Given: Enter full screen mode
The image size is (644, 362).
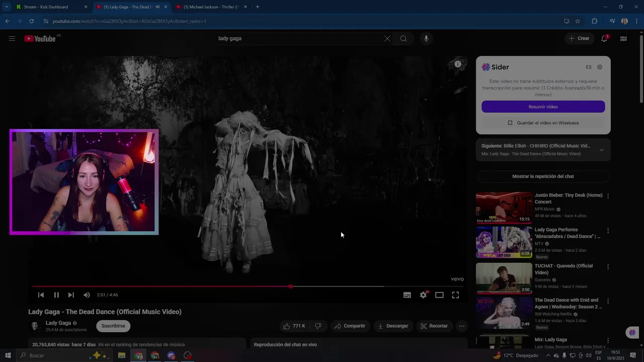Looking at the screenshot, I should tap(455, 295).
